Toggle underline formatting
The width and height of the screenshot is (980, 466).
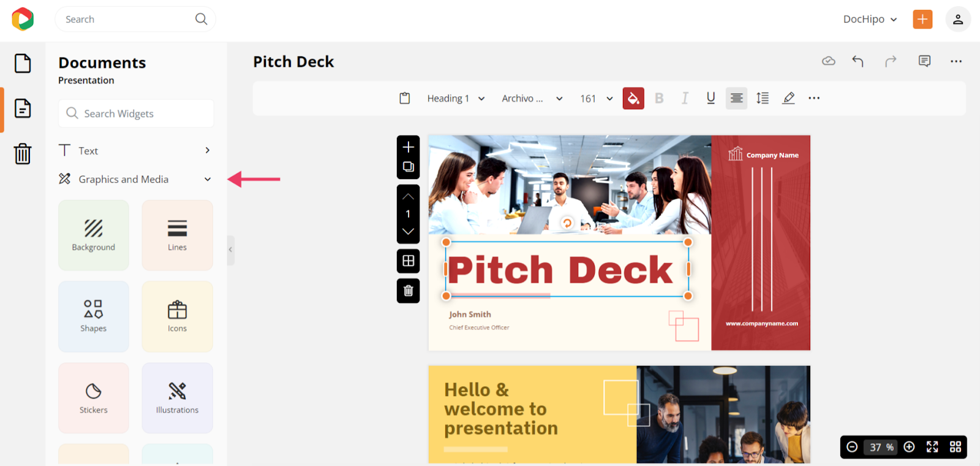(710, 98)
